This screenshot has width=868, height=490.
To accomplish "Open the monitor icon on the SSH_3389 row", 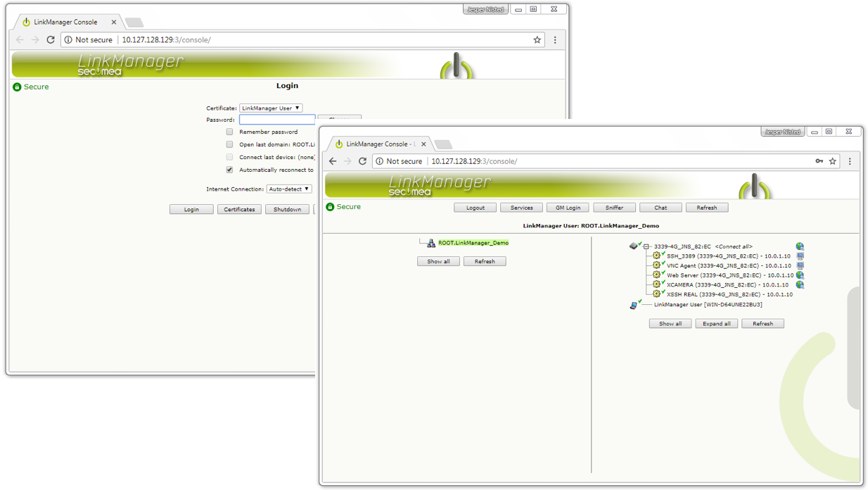I will pos(800,256).
